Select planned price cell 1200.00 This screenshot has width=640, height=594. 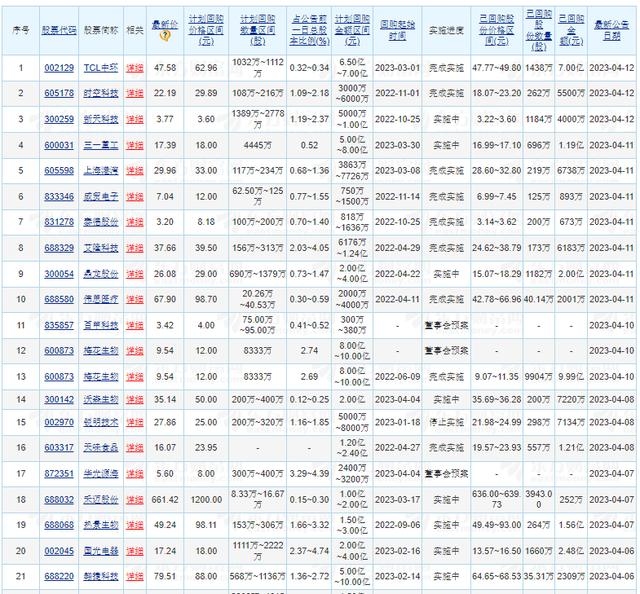[x=206, y=499]
